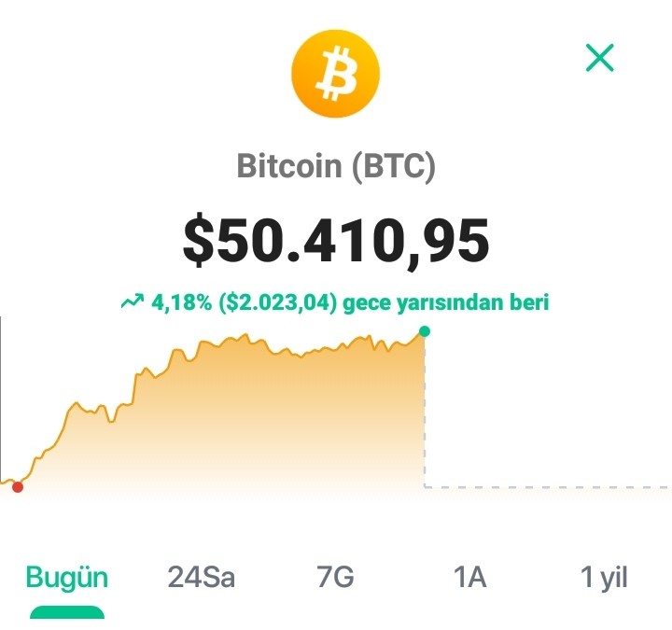Select the Bugün time range tab
672x630 pixels.
click(x=67, y=578)
